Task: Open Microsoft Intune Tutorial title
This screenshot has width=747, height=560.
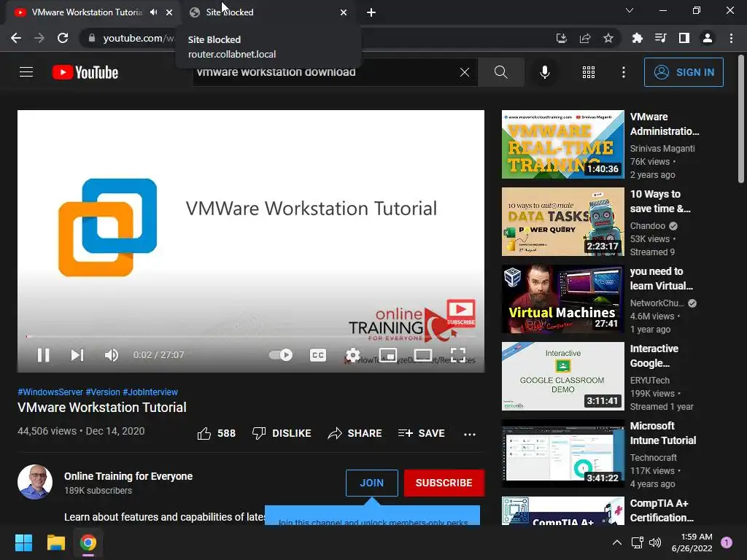Action: pyautogui.click(x=663, y=433)
